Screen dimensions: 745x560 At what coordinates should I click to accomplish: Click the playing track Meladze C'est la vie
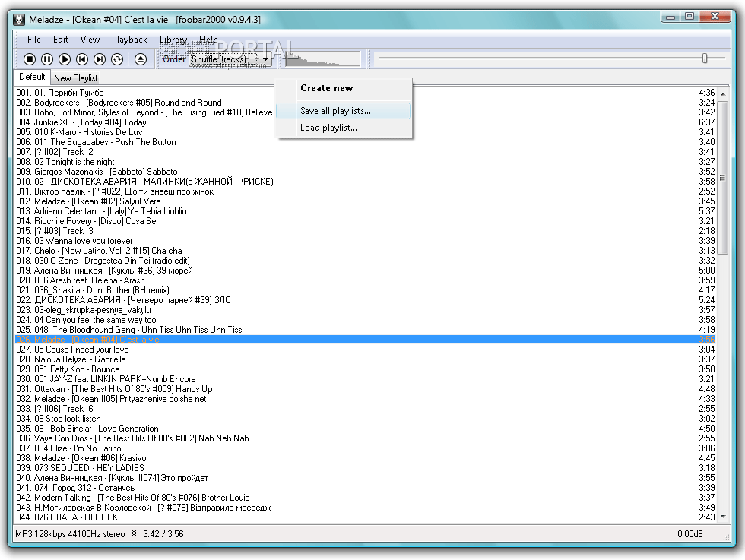pyautogui.click(x=365, y=340)
